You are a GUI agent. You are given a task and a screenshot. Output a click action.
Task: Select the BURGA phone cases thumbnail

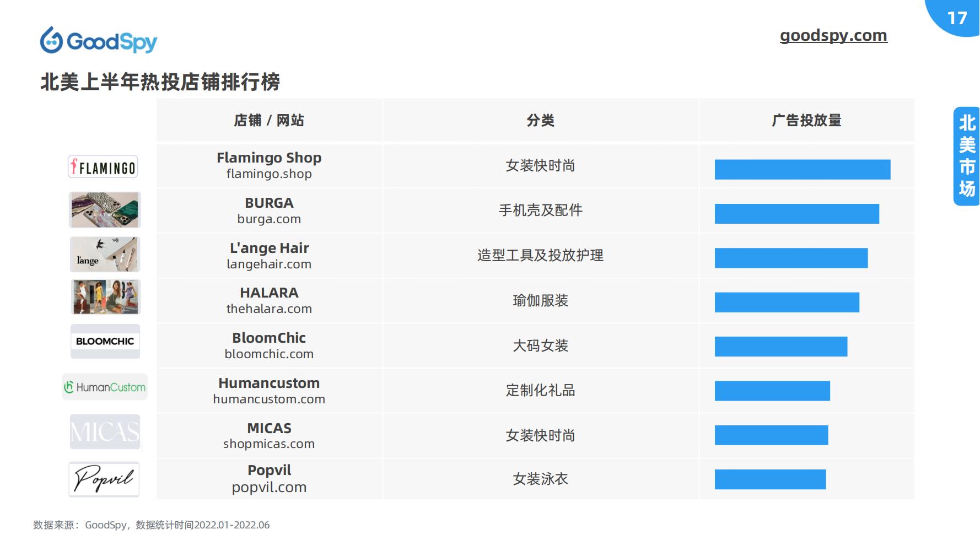tap(105, 210)
